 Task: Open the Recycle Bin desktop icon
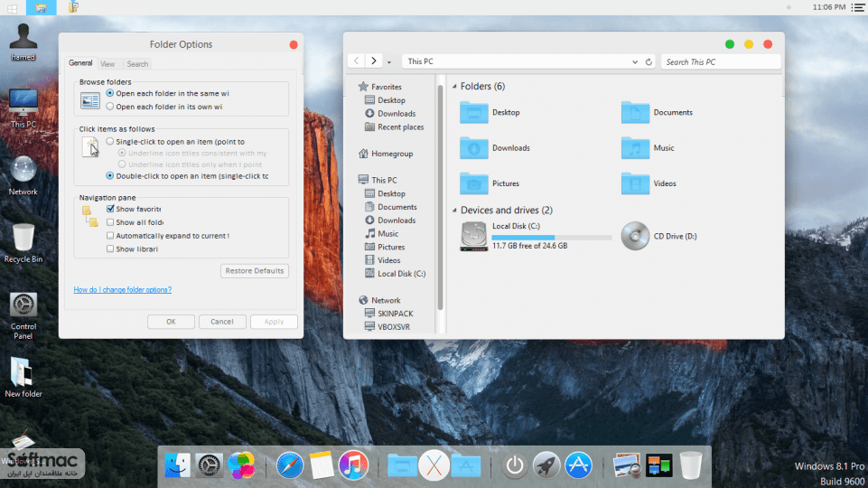23,242
